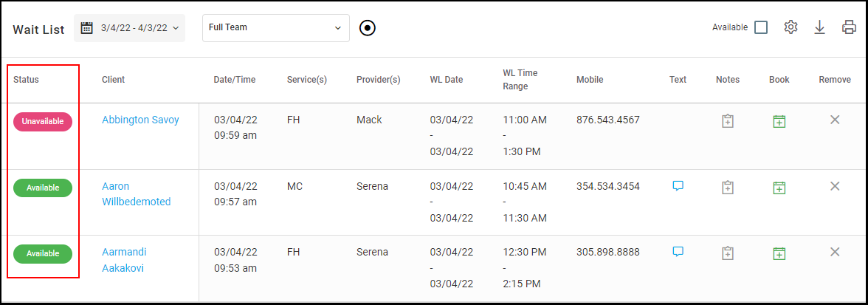Send text message to Aarmandi Aakakovi
The width and height of the screenshot is (868, 305).
(x=678, y=251)
